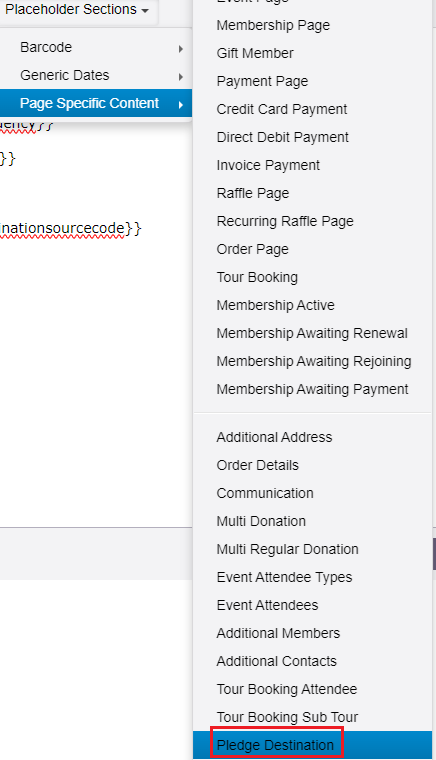The width and height of the screenshot is (436, 760).
Task: Open the Placeholder Sections dropdown
Action: pyautogui.click(x=77, y=10)
